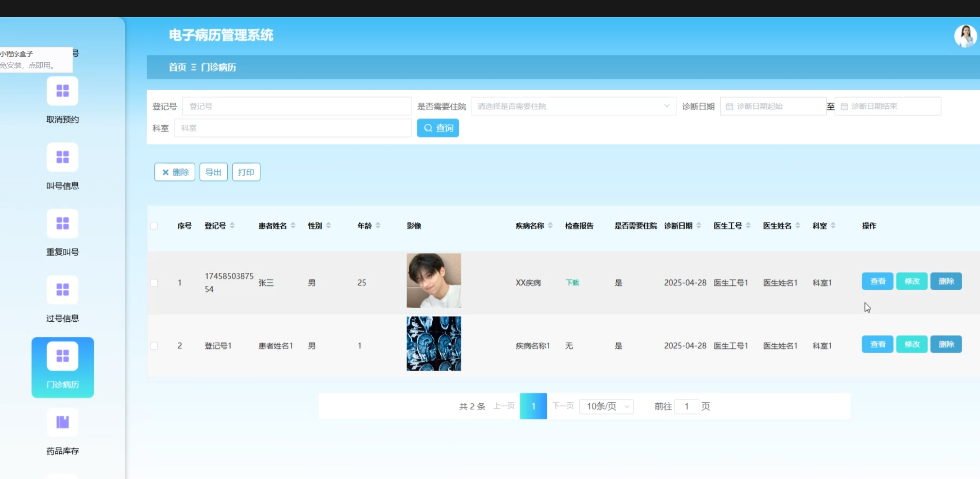Click 下载 link for 张三's report

pyautogui.click(x=572, y=282)
